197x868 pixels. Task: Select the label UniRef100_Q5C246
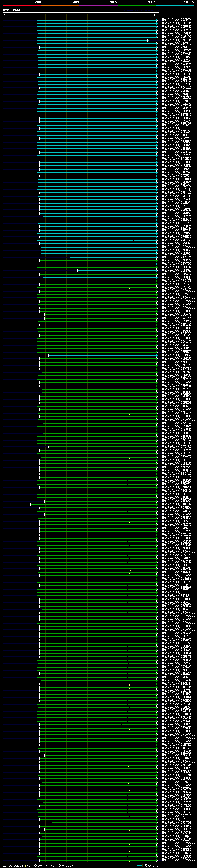pos(177,372)
